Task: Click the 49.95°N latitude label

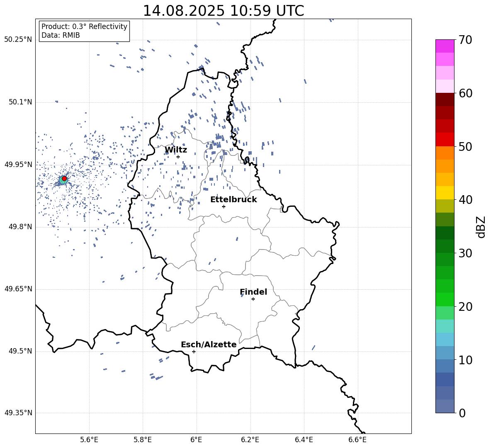Action: coord(18,164)
